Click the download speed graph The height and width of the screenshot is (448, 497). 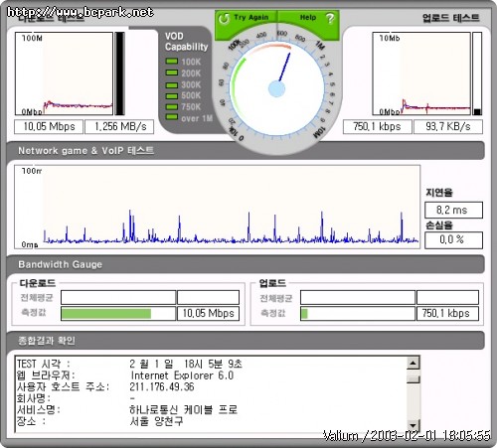tap(64, 74)
